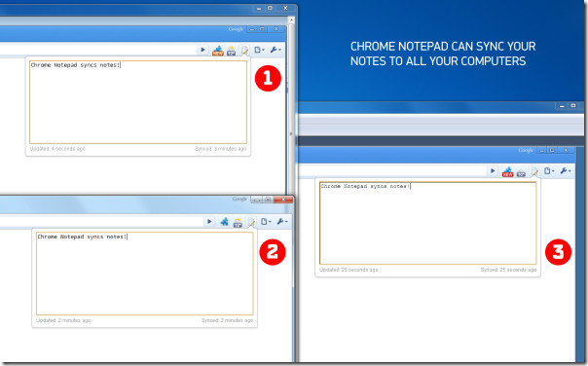The height and width of the screenshot is (366, 588).
Task: Open the wrench tools menu in window 1
Action: click(276, 50)
